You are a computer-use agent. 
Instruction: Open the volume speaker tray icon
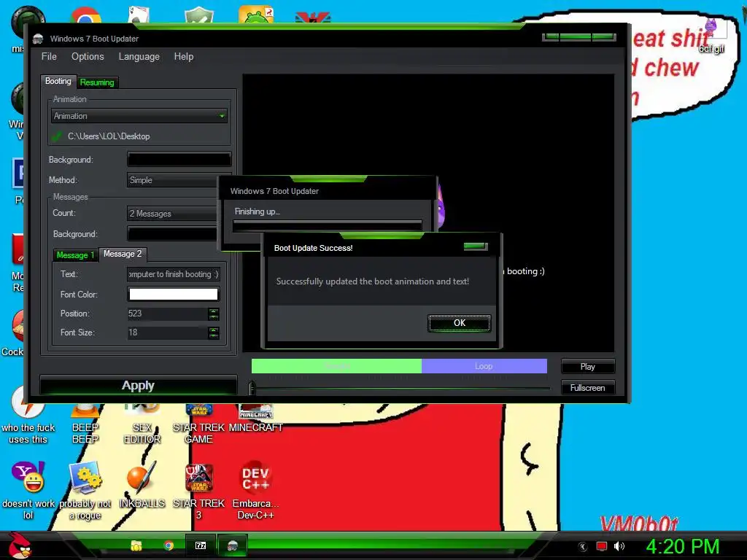(619, 547)
